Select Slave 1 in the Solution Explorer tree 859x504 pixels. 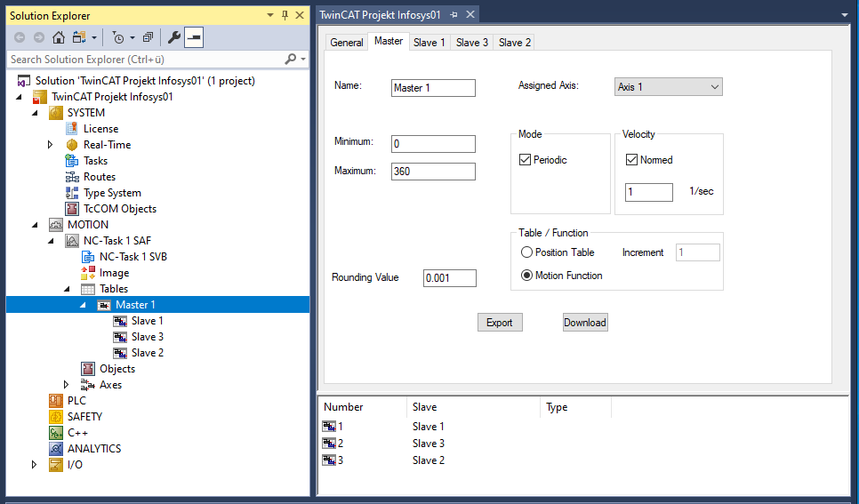point(147,321)
